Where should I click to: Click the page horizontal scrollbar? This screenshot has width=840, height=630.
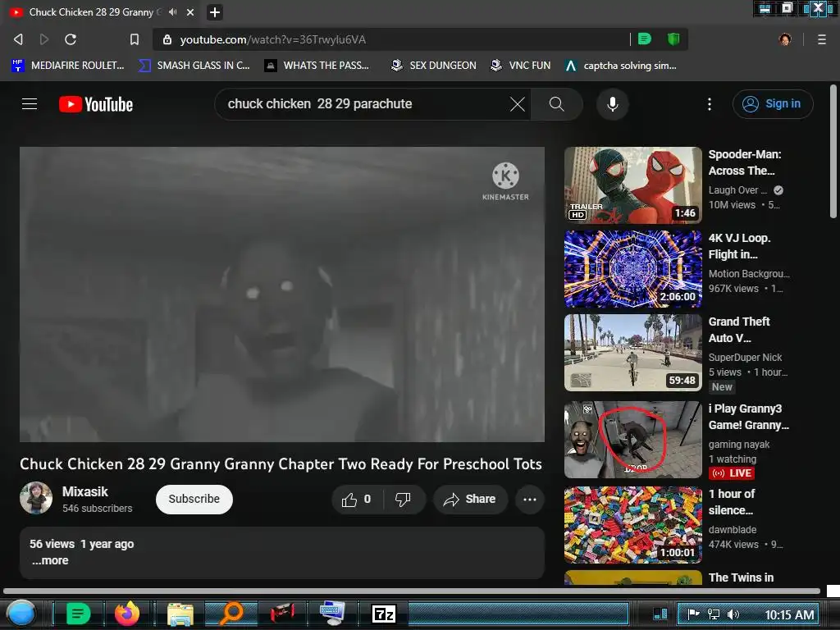click(412, 591)
